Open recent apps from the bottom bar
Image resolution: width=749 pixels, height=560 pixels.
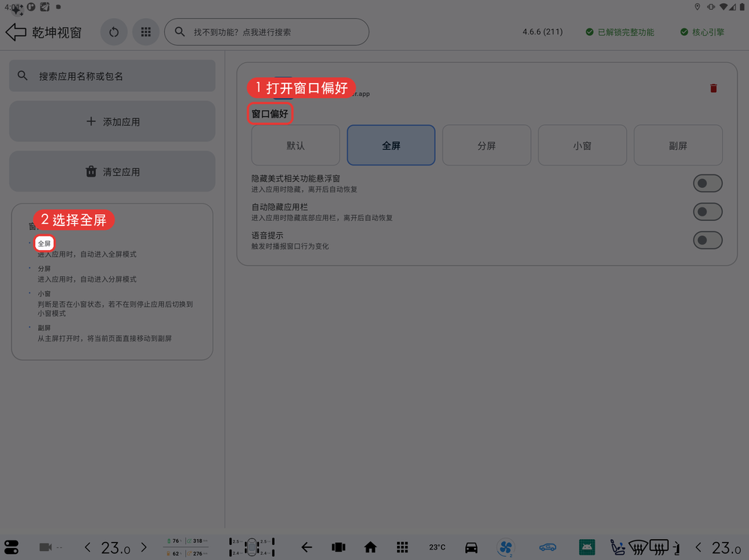point(339,547)
